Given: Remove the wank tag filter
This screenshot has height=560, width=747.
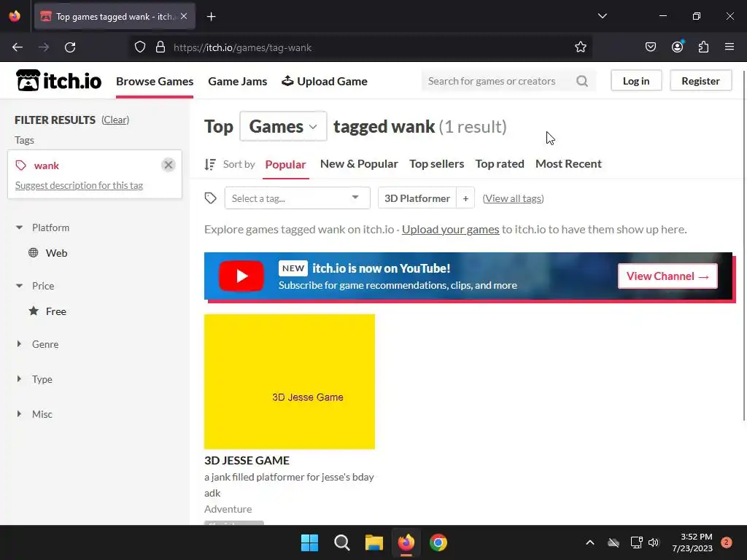Looking at the screenshot, I should point(169,165).
